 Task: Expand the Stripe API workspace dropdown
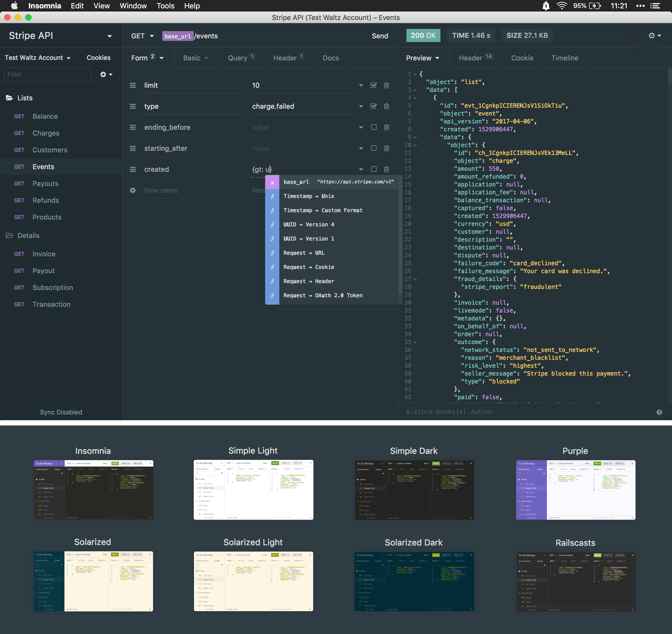109,36
